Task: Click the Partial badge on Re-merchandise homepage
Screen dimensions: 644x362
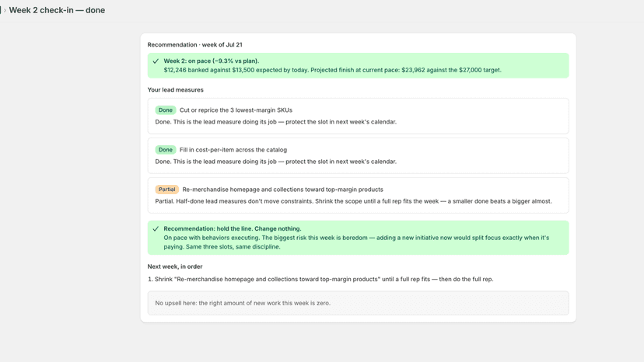Action: 166,190
